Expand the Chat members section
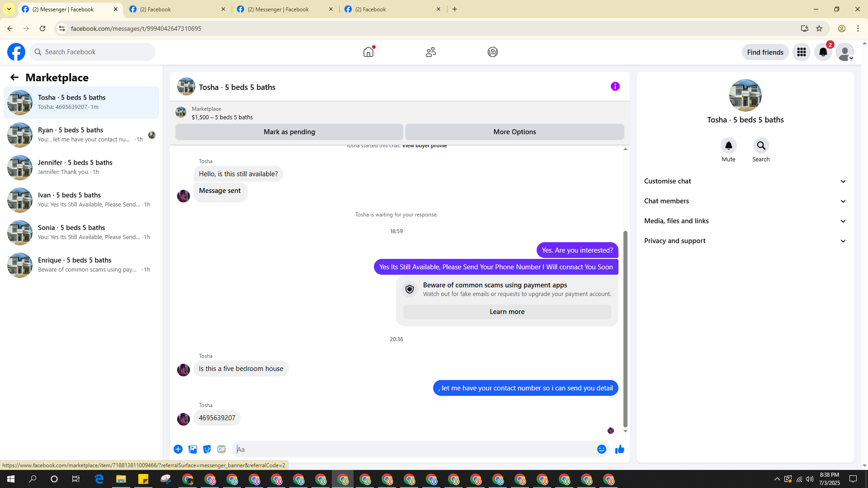 pos(745,201)
